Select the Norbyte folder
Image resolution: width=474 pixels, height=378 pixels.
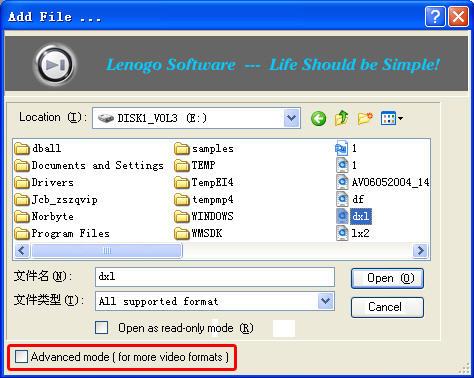tap(44, 217)
